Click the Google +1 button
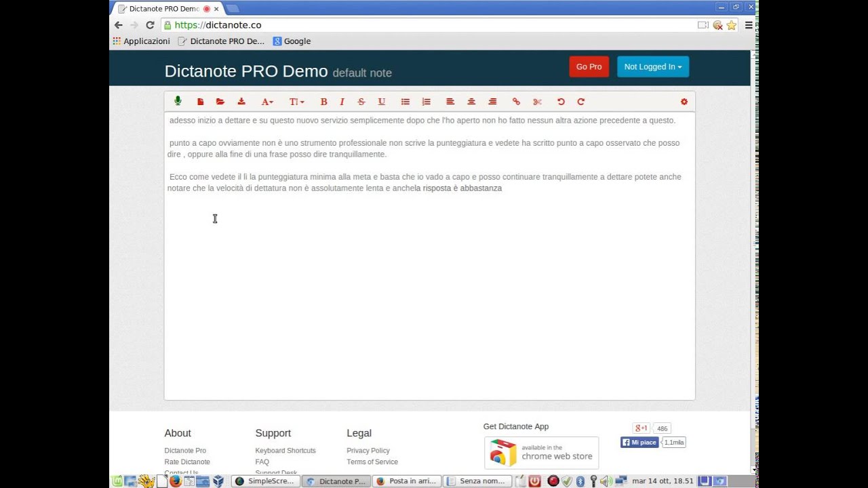Screen dimensions: 868x488 641,428
